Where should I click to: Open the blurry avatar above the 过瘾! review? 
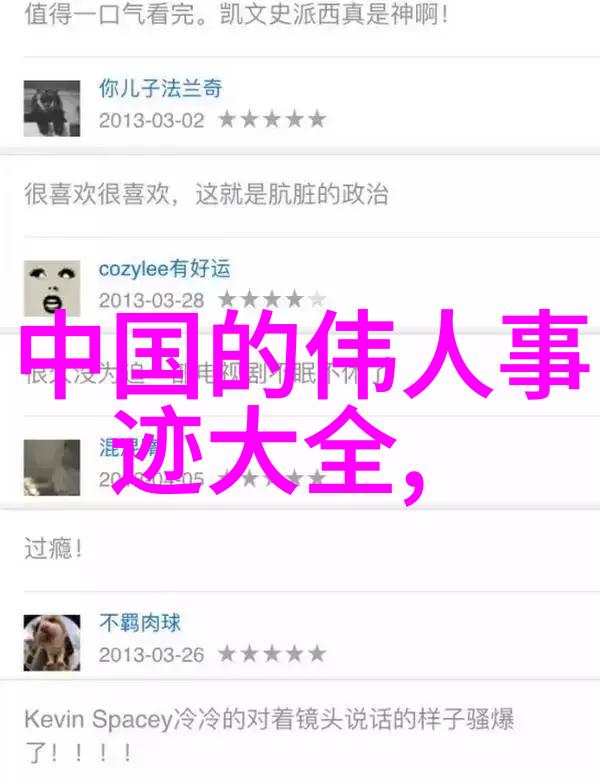pyautogui.click(x=52, y=467)
